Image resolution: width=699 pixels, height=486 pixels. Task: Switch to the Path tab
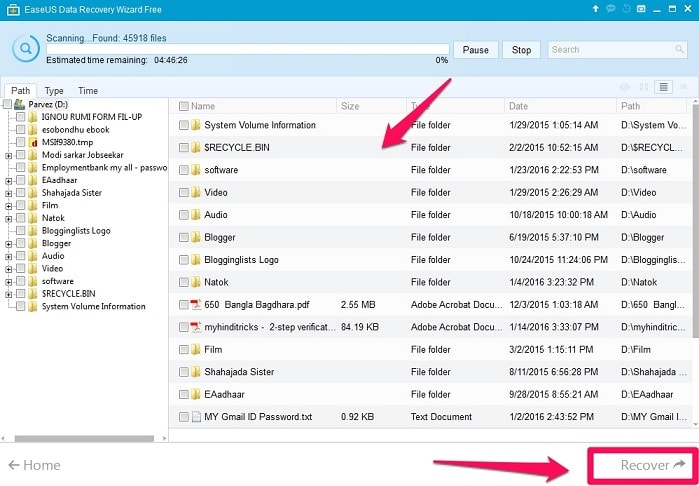(21, 91)
